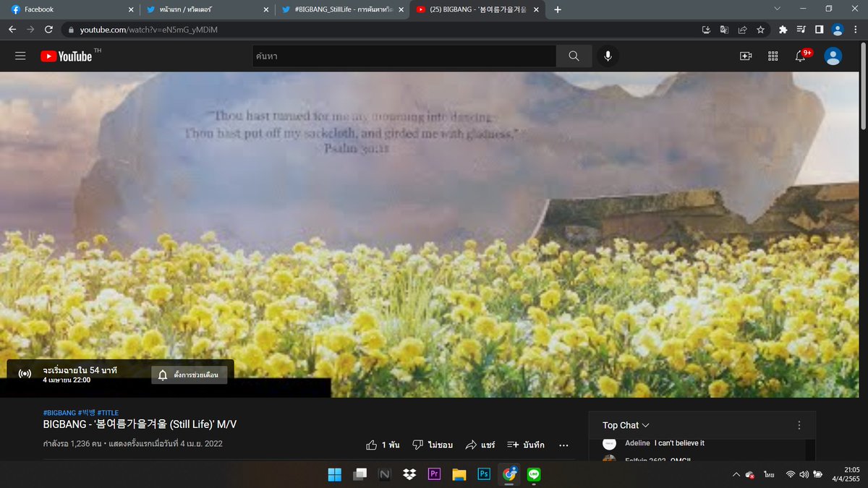Go to YouTube home via logo
The height and width of the screenshot is (488, 868).
click(x=67, y=56)
